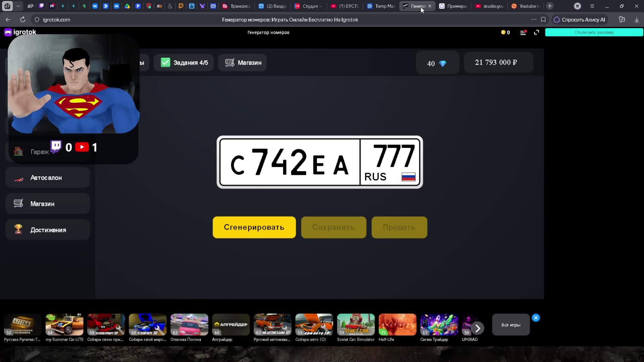
Task: Open Достижения in the sidebar
Action: 48,230
